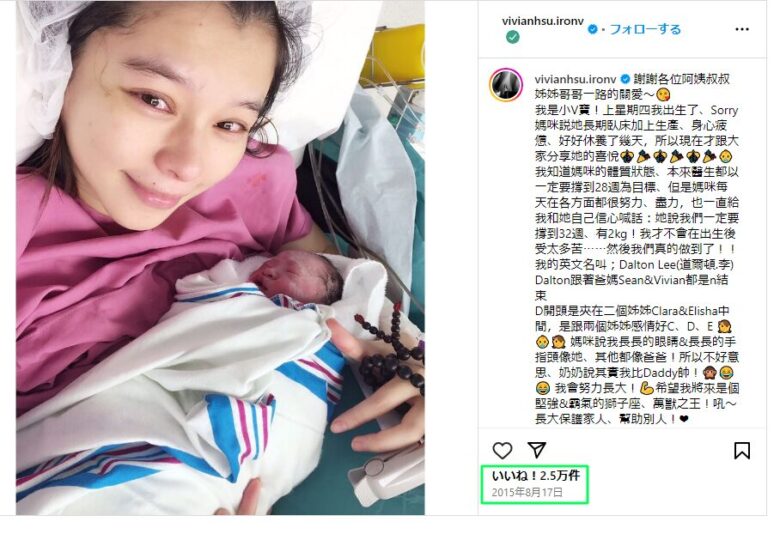Click the green checkmark badge under header username
The image size is (780, 540).
coord(513,37)
